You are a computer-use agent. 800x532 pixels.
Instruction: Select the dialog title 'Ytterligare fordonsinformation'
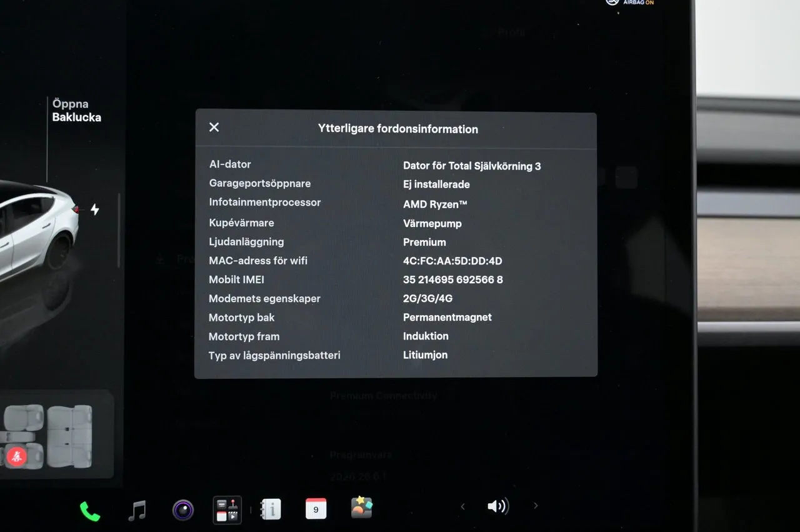[398, 129]
